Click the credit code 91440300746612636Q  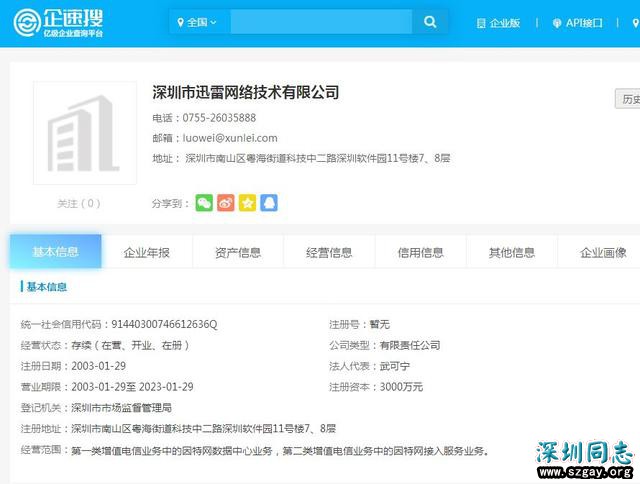point(164,324)
